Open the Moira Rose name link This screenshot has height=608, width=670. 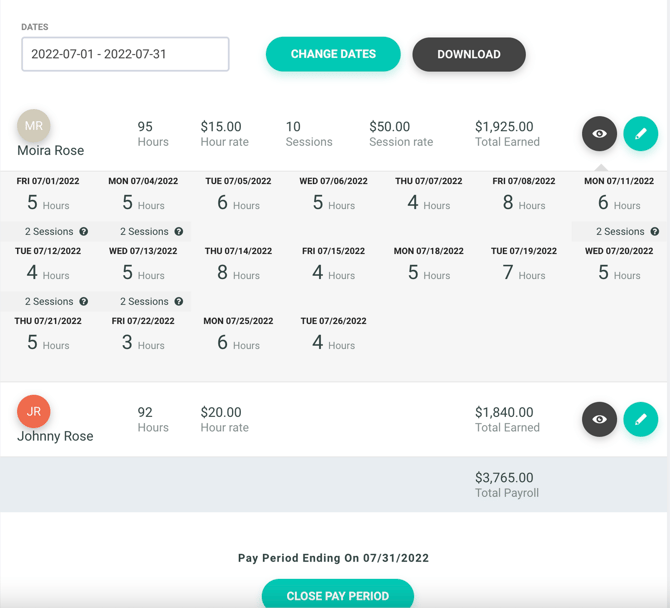click(50, 150)
